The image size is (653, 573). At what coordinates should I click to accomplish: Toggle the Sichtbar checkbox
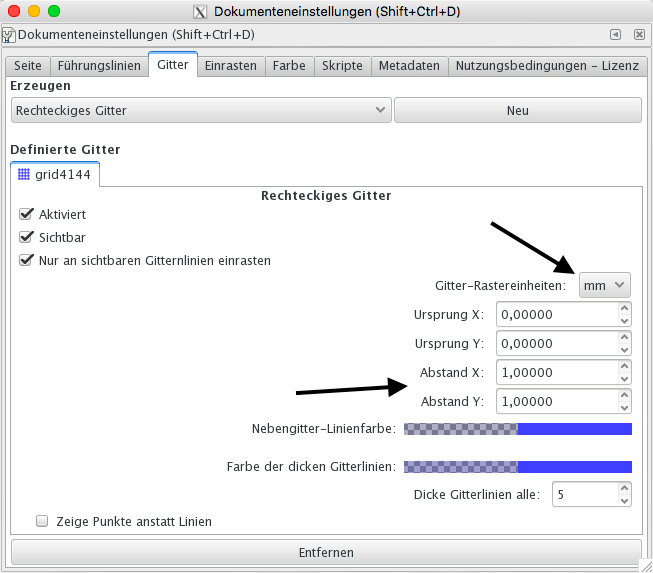[x=27, y=237]
